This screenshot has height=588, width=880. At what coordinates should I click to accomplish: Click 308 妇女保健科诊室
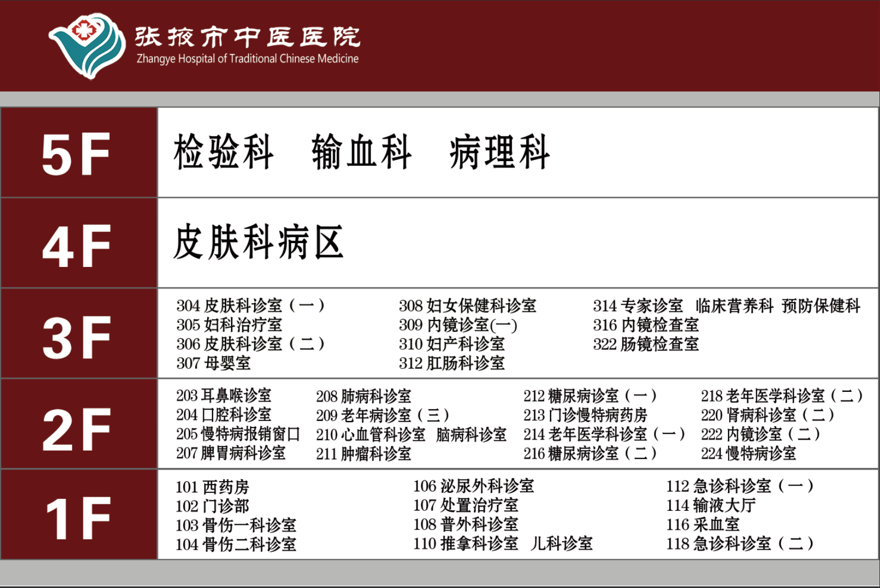[x=467, y=306]
